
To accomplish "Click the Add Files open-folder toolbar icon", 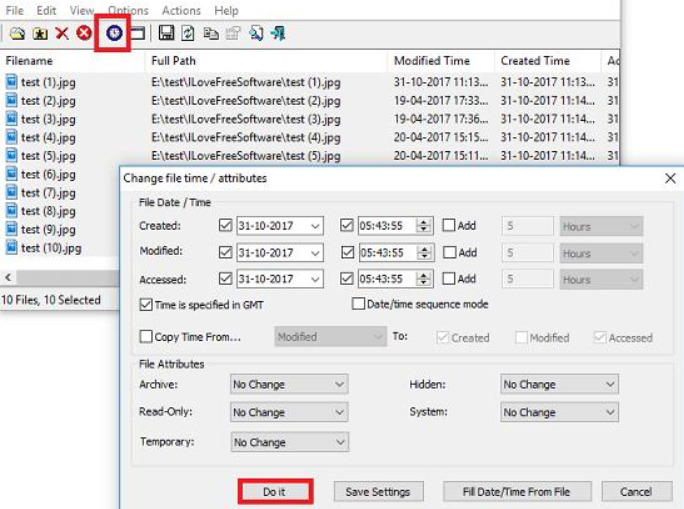I will point(17,33).
